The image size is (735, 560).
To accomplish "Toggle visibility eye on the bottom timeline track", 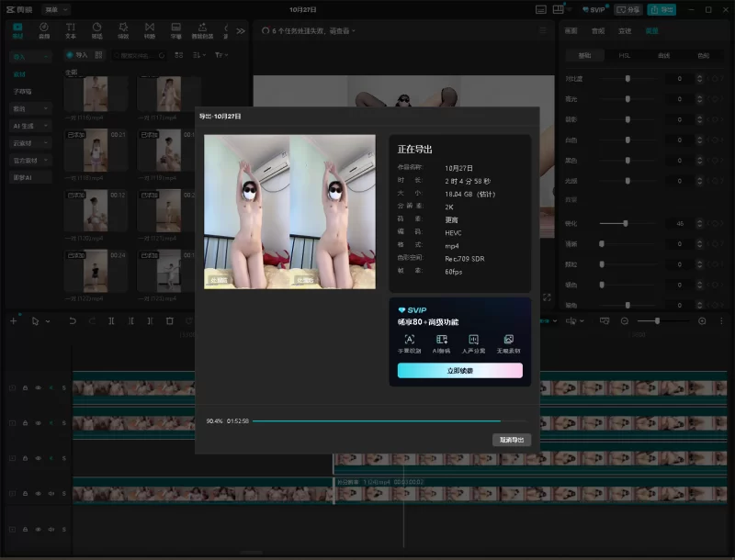I will 38,493.
